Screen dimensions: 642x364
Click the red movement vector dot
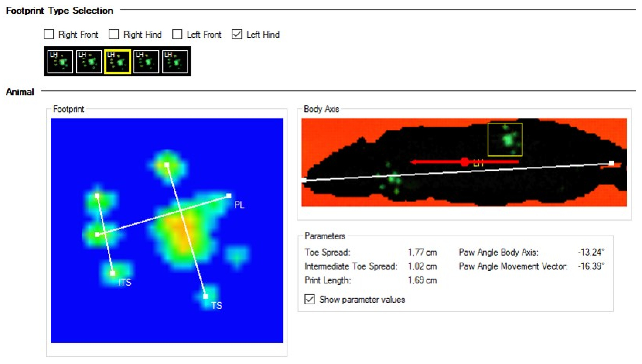click(x=465, y=162)
